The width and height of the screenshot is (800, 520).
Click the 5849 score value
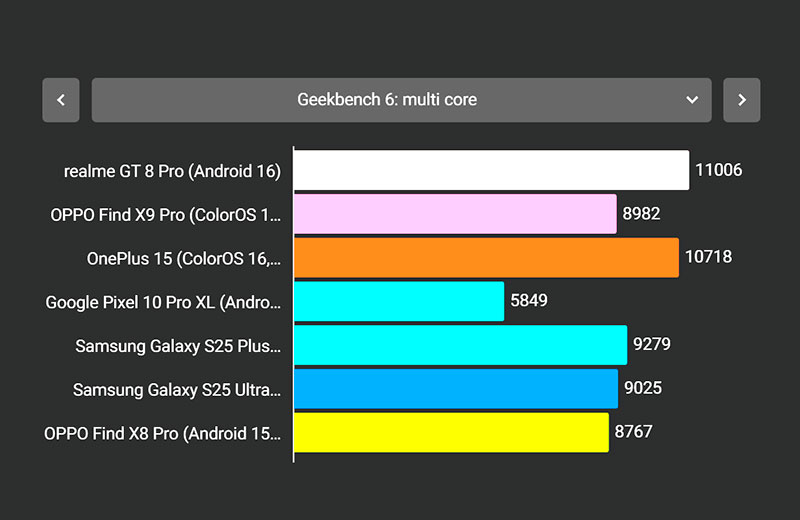[x=529, y=301]
